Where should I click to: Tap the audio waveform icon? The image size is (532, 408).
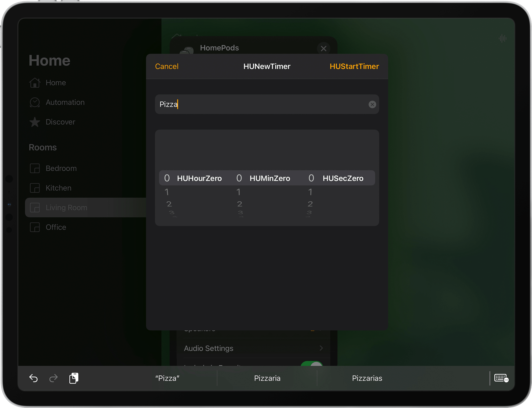click(502, 38)
